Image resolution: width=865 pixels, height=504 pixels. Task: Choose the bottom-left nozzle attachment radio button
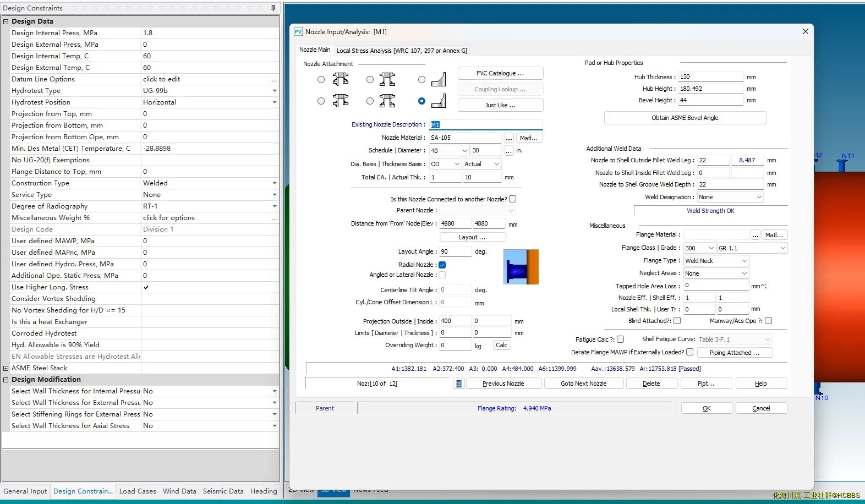tap(321, 101)
